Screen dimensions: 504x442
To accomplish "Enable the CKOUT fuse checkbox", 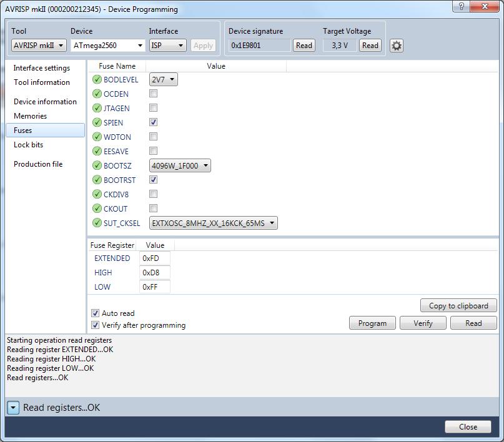I will [x=153, y=208].
